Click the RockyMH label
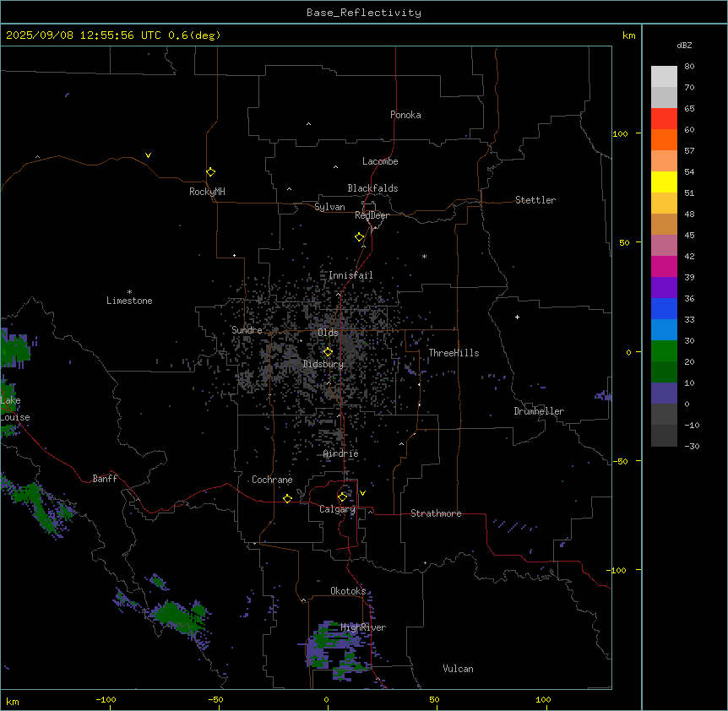 tap(207, 192)
